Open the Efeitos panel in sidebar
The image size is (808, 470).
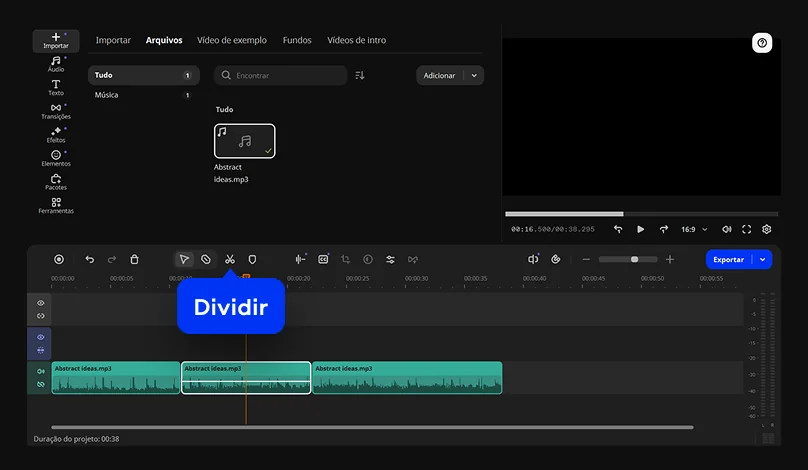56,135
